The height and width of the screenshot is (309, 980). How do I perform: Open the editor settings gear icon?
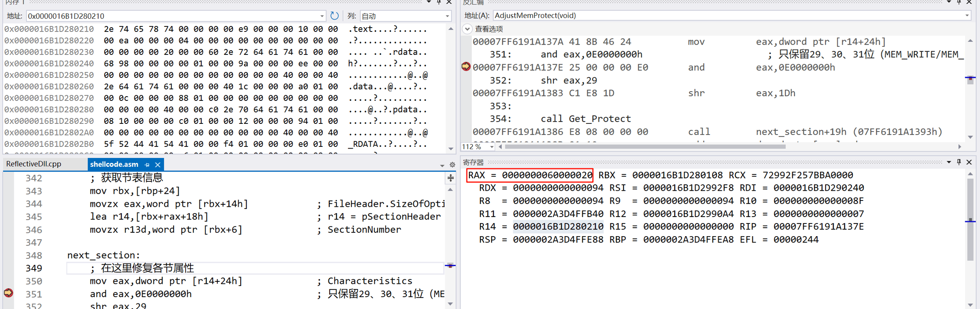click(452, 165)
